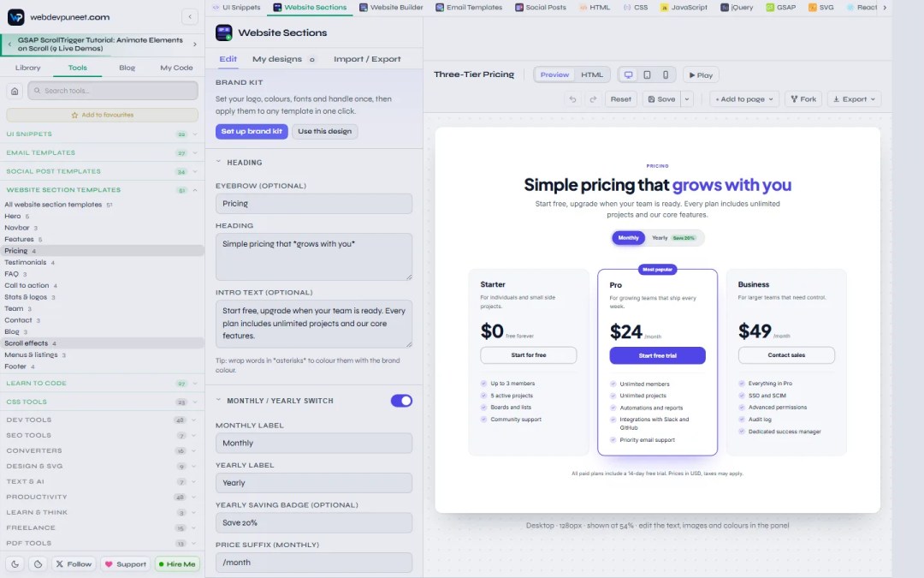
Task: Click the Hire Me button
Action: coord(177,563)
